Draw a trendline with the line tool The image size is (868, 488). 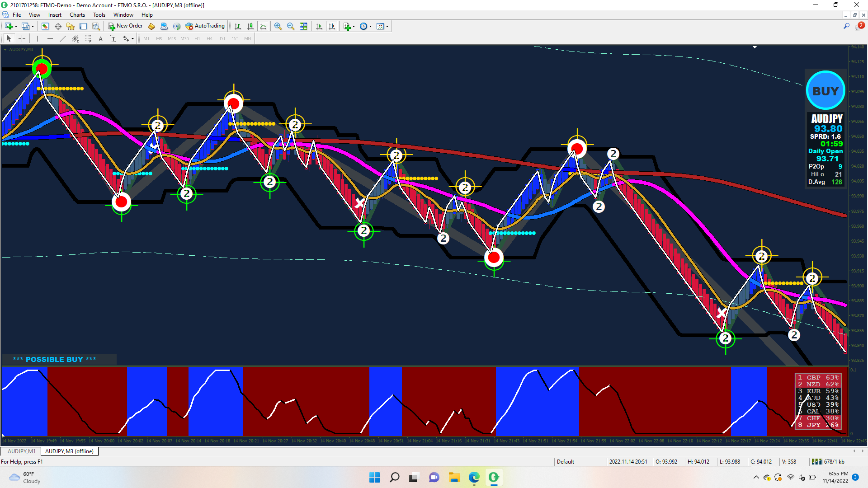pos(63,39)
